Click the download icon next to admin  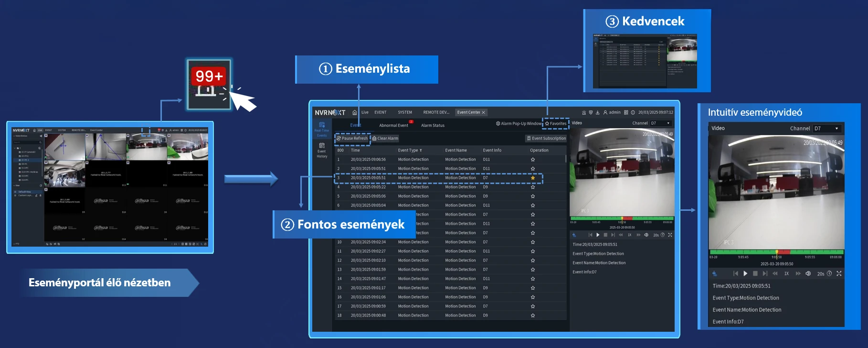(x=597, y=113)
